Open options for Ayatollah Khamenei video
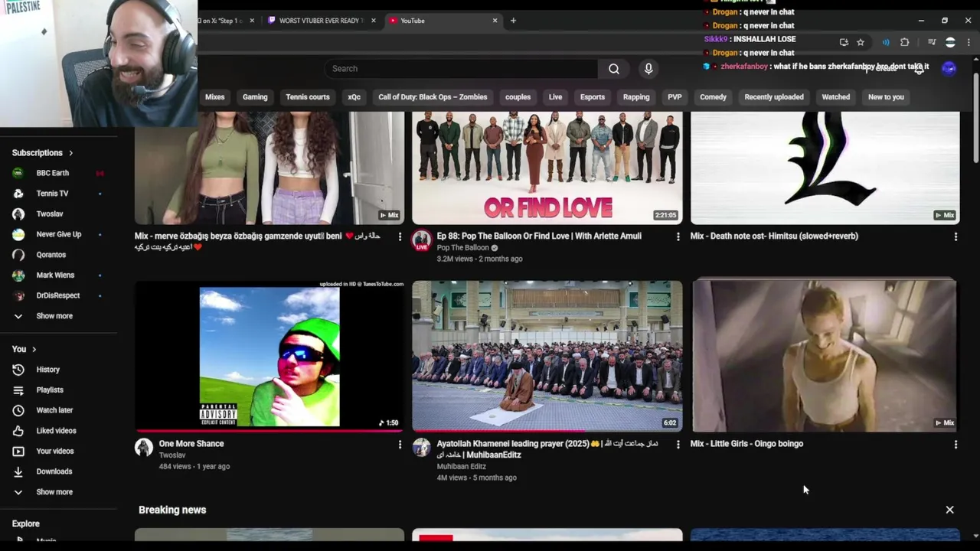The image size is (980, 551). pyautogui.click(x=678, y=445)
